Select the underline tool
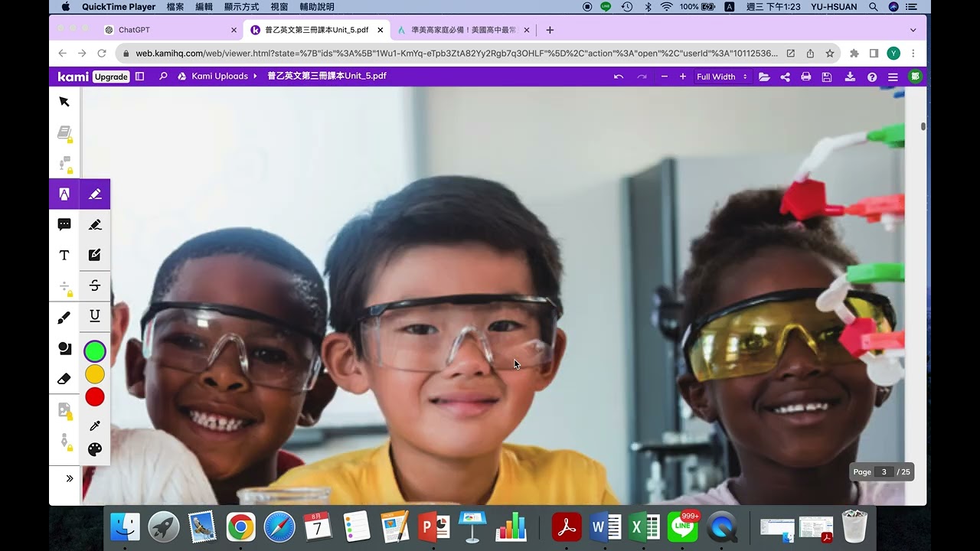The image size is (980, 551). click(x=95, y=315)
